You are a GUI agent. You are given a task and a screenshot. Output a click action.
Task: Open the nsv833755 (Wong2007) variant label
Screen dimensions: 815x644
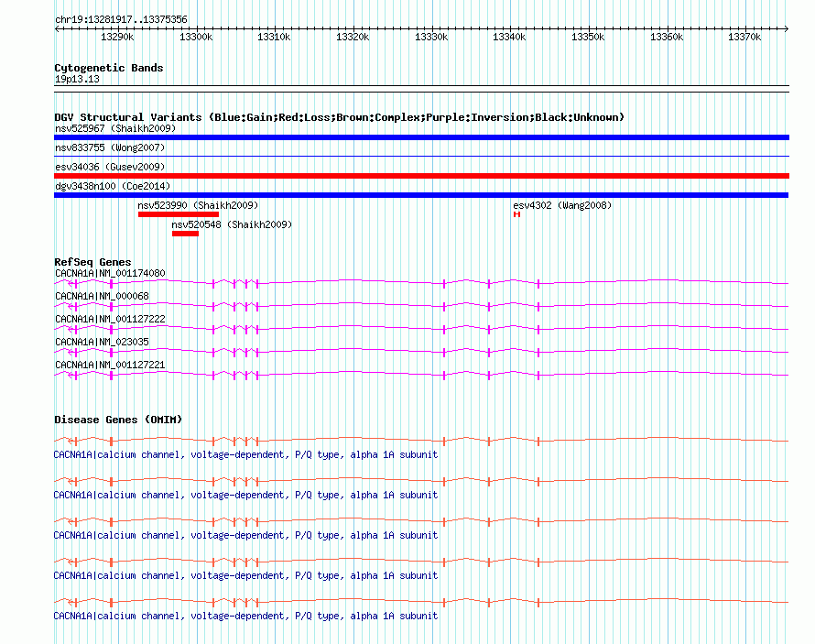click(110, 147)
